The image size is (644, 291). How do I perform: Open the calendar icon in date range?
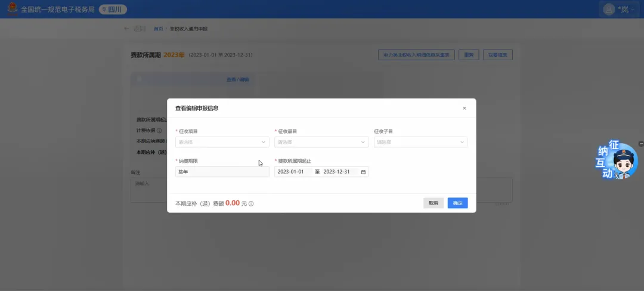pyautogui.click(x=363, y=172)
